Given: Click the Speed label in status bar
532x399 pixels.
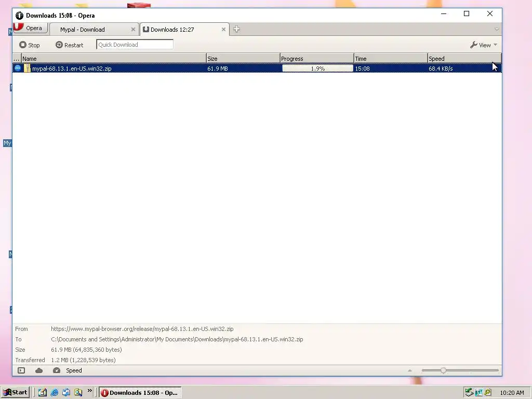Looking at the screenshot, I should coord(74,370).
